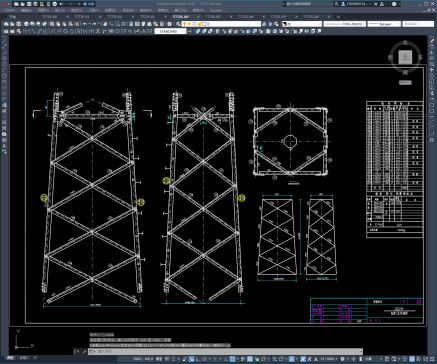The width and height of the screenshot is (437, 364).
Task: Select Multiline Text 'A' tool in Draw toolbar
Action: 4,146
